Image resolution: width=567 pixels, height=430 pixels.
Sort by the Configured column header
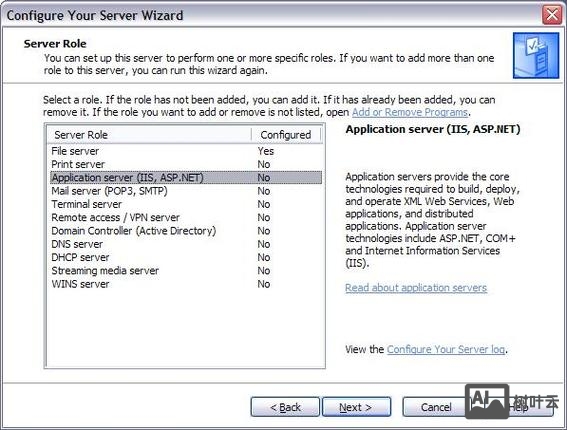coord(286,135)
